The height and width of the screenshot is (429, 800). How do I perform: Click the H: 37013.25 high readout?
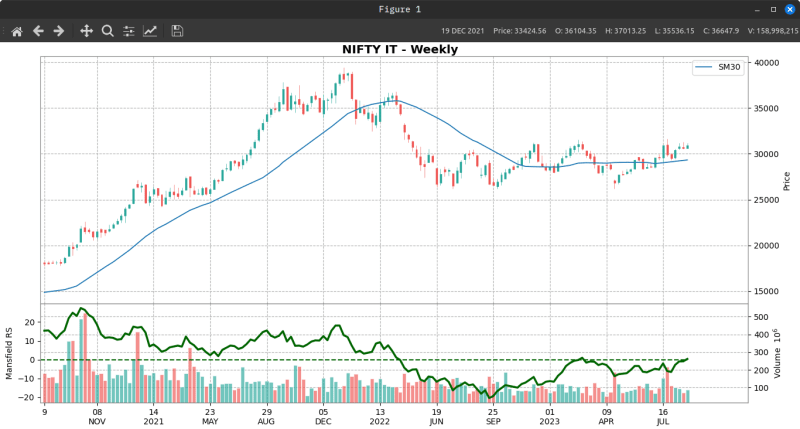pos(626,31)
